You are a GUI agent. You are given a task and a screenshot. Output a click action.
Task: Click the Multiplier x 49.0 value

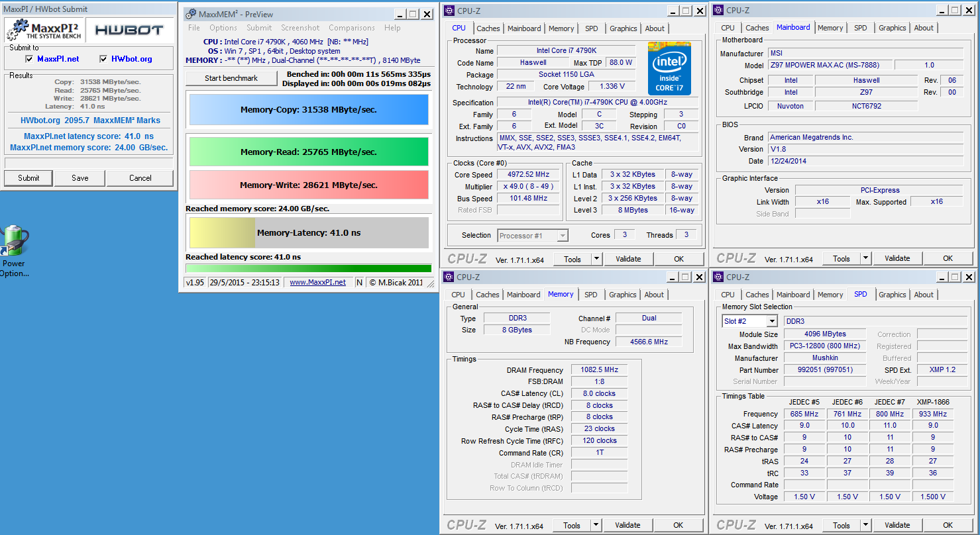[x=528, y=187]
